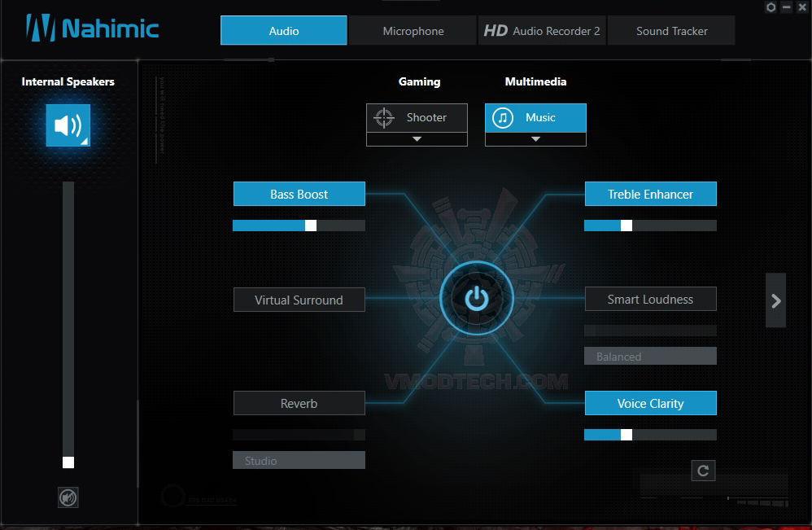Switch to the Audio tab

(284, 31)
